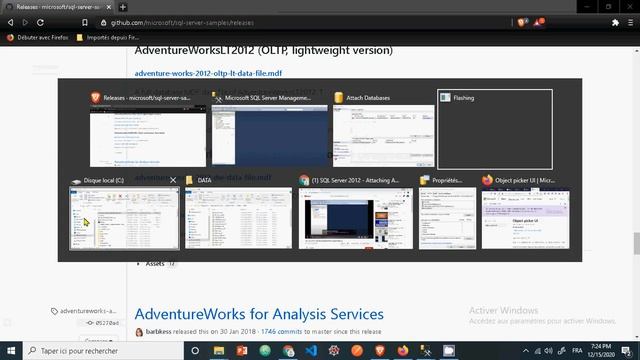
Task: Switch to Disque local (C:) explorer thumbnail
Action: (124, 218)
